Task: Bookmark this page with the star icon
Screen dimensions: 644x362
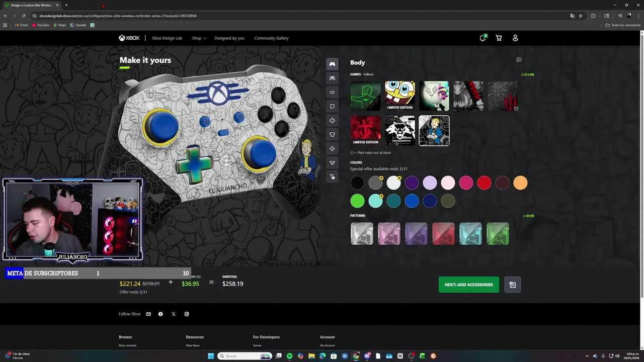Action: 580,16
